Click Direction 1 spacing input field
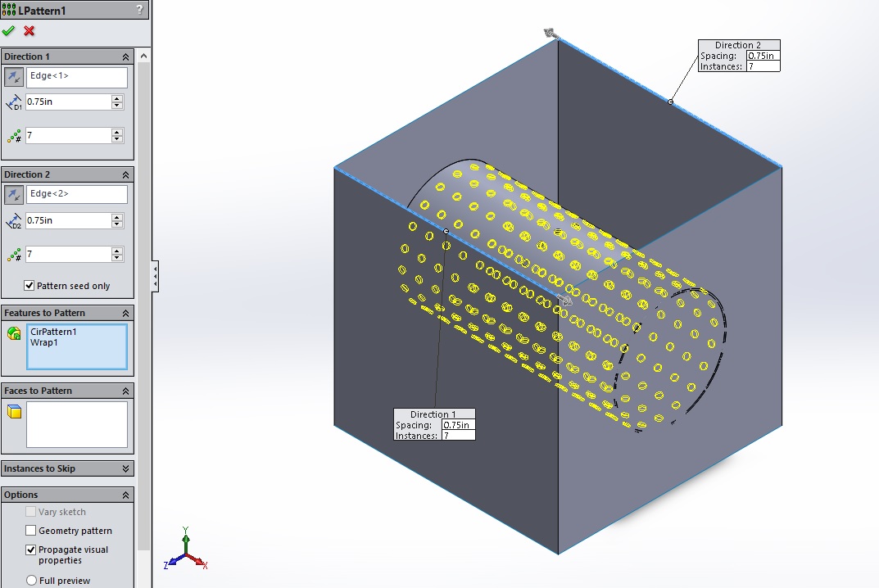This screenshot has height=588, width=879. (68, 102)
